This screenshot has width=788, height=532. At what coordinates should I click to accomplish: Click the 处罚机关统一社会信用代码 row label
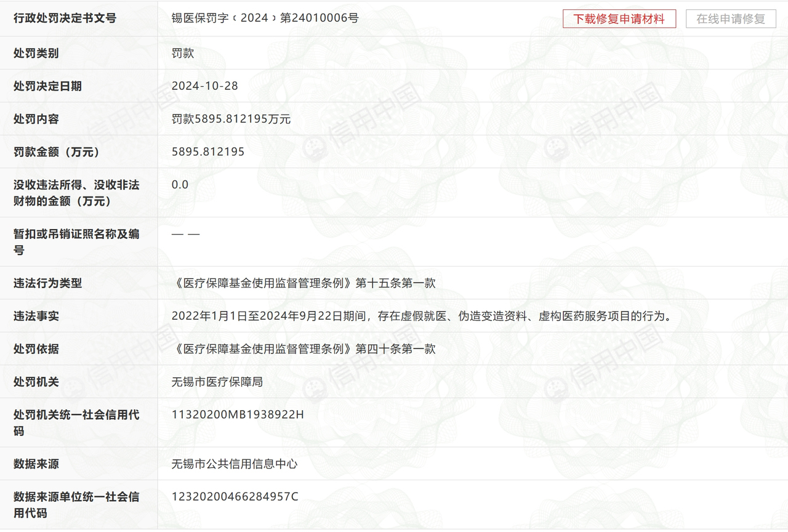pos(76,422)
